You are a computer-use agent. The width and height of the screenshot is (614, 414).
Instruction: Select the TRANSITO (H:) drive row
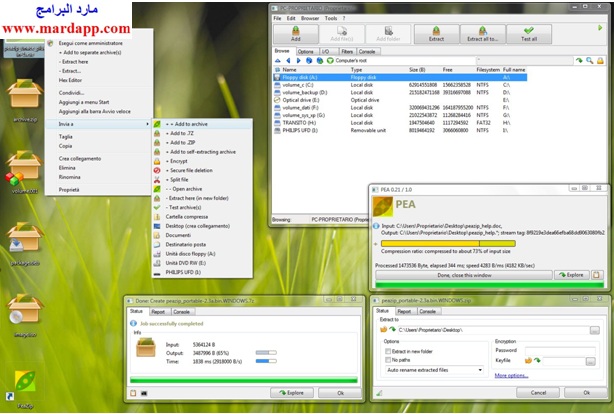[x=399, y=123]
